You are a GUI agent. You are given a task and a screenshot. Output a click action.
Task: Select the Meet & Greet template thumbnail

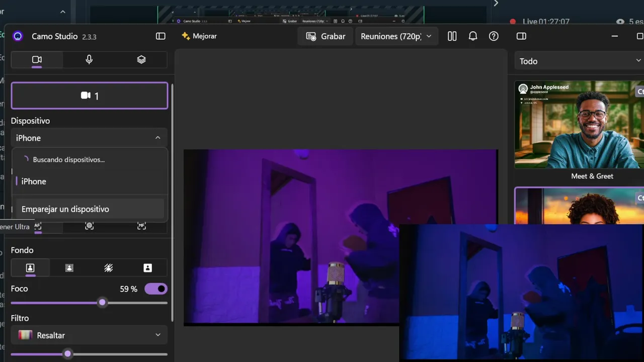tap(579, 125)
